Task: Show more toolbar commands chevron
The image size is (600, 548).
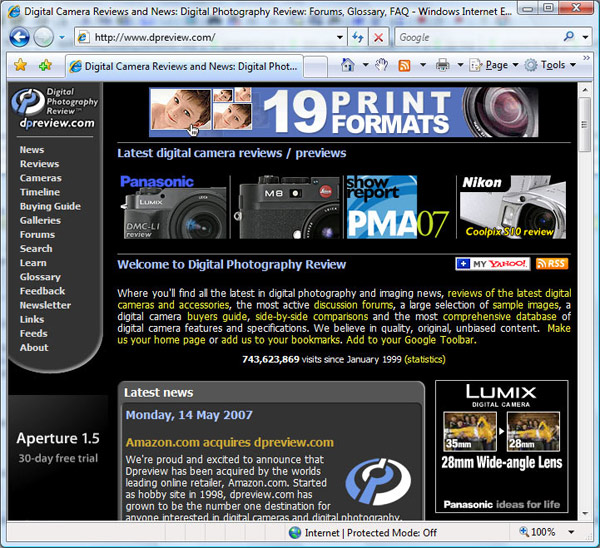Action: [x=586, y=58]
